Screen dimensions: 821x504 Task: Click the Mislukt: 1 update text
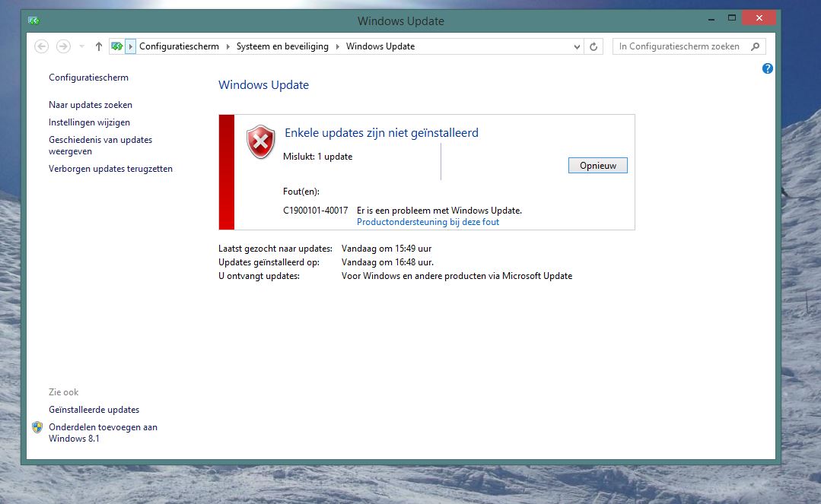point(317,157)
